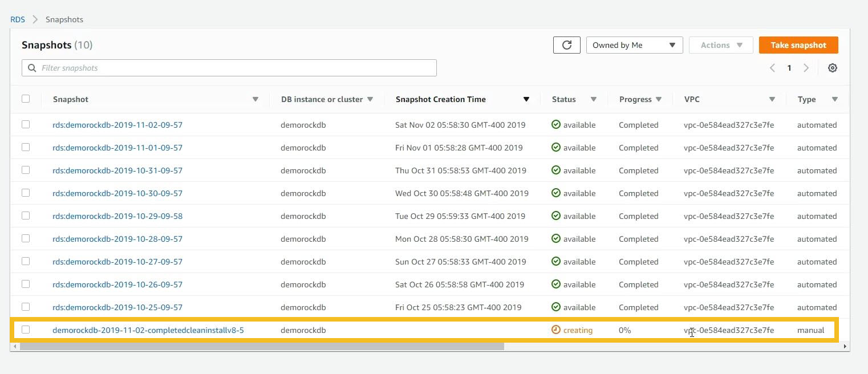Select checkbox for completedcleaninstallv8-5 snapshot
Image resolution: width=868 pixels, height=374 pixels.
[x=26, y=330]
